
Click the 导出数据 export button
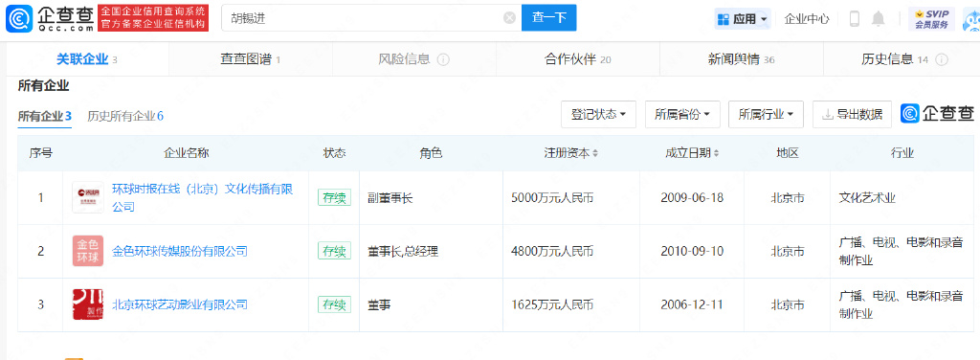(852, 114)
